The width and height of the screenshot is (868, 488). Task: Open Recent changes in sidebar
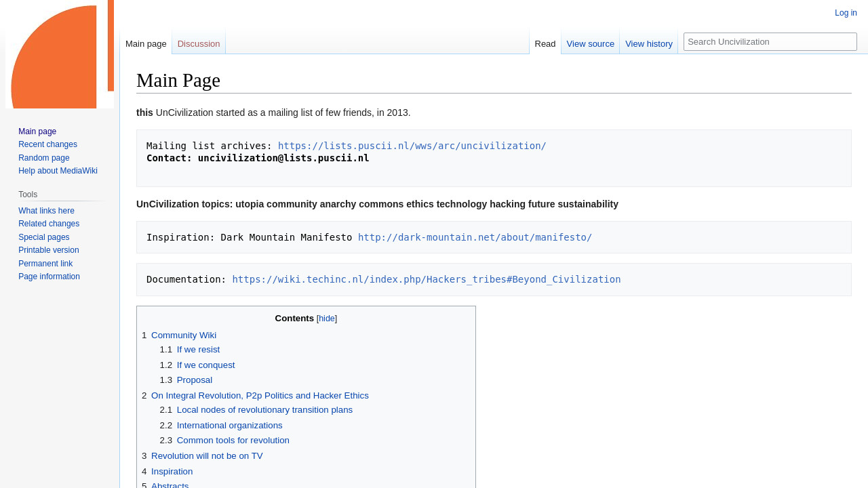click(x=47, y=145)
